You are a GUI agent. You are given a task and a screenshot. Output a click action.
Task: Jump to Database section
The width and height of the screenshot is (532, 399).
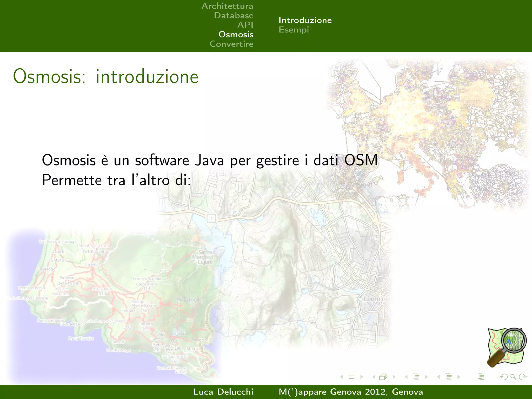234,16
